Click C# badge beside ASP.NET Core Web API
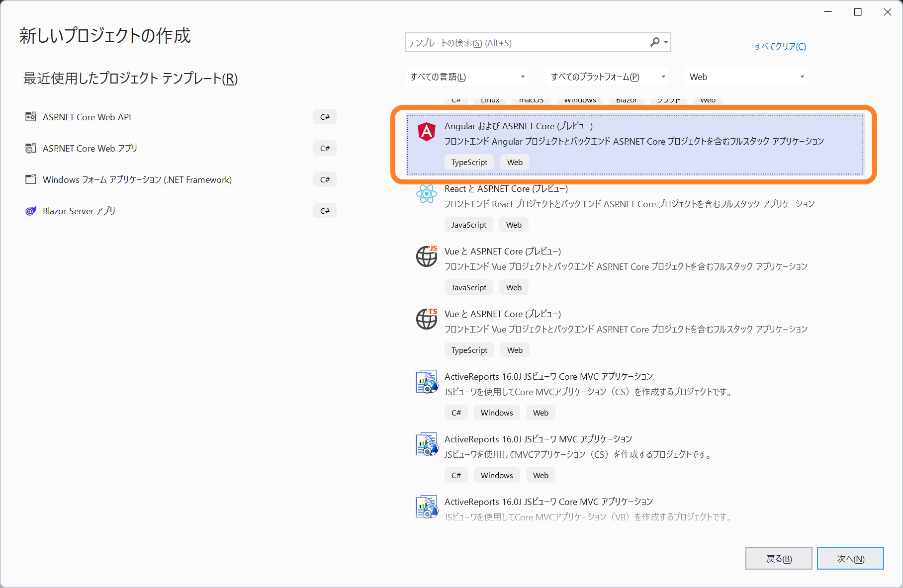Viewport: 903px width, 588px height. [x=325, y=117]
